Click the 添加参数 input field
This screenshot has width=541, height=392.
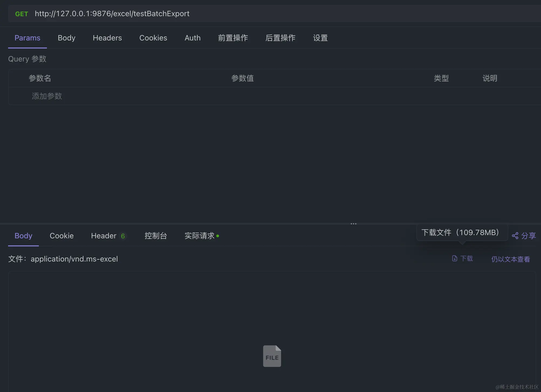[47, 96]
